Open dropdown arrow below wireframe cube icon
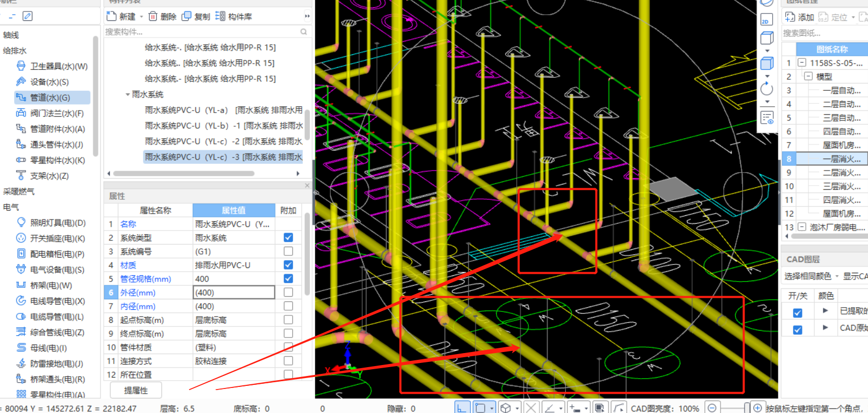The image size is (868, 413). tap(767, 51)
